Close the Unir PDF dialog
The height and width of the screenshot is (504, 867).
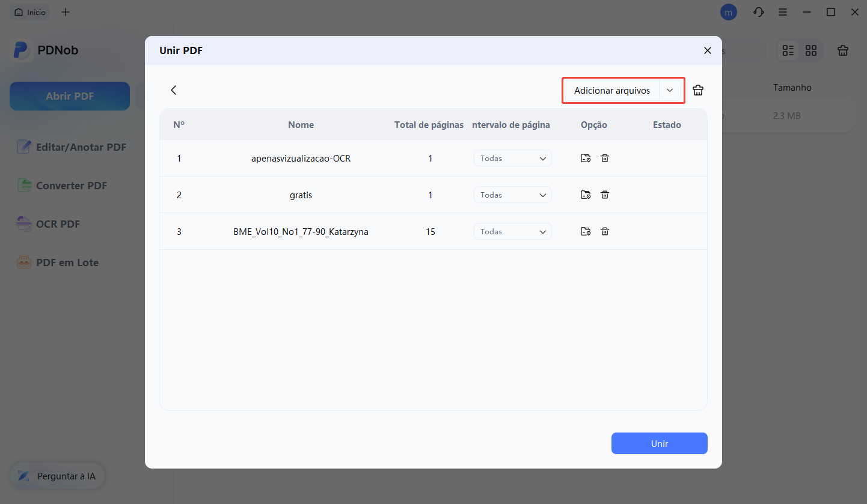point(707,50)
